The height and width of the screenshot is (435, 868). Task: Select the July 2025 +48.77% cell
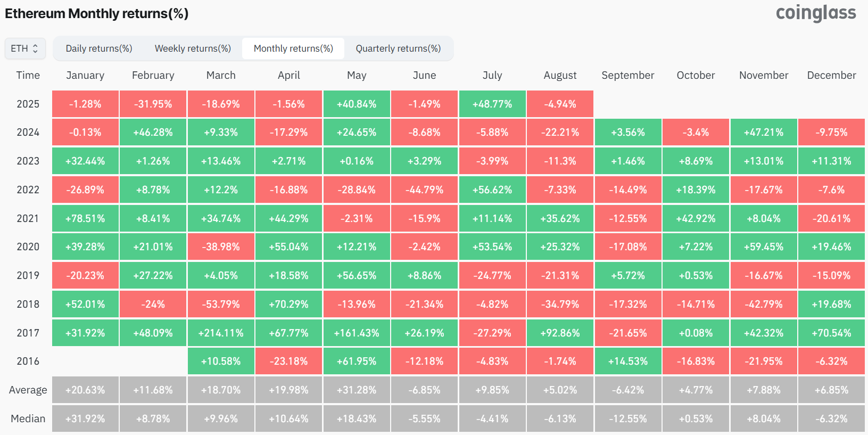[492, 104]
